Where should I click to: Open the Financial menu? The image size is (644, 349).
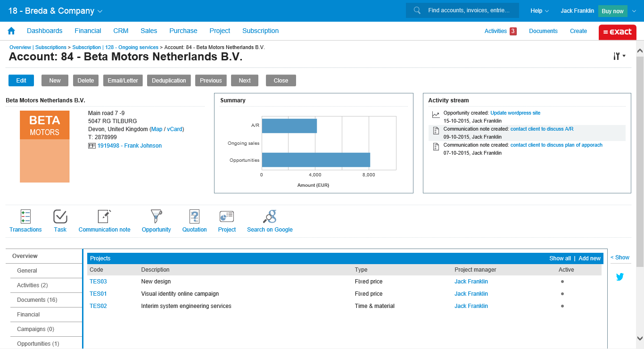tap(88, 31)
